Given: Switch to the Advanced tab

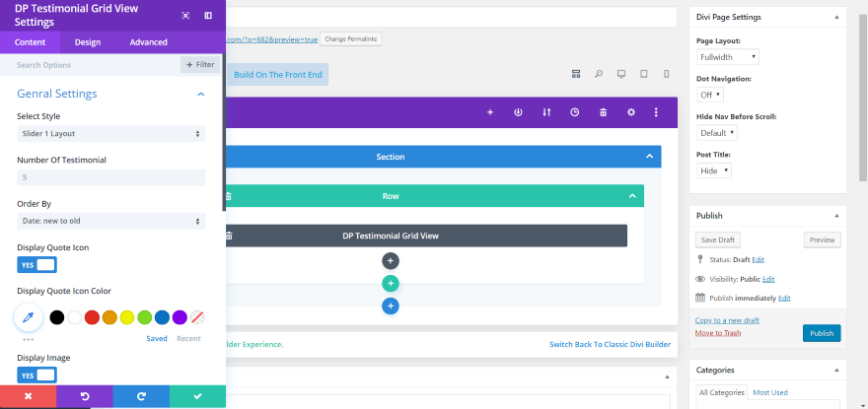Looking at the screenshot, I should [148, 42].
